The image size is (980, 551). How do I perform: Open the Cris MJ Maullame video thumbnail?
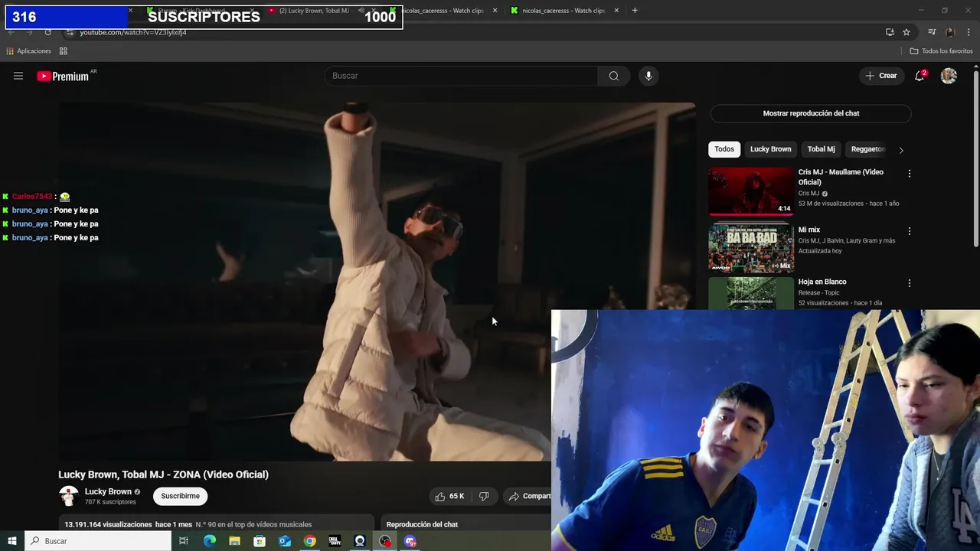751,191
